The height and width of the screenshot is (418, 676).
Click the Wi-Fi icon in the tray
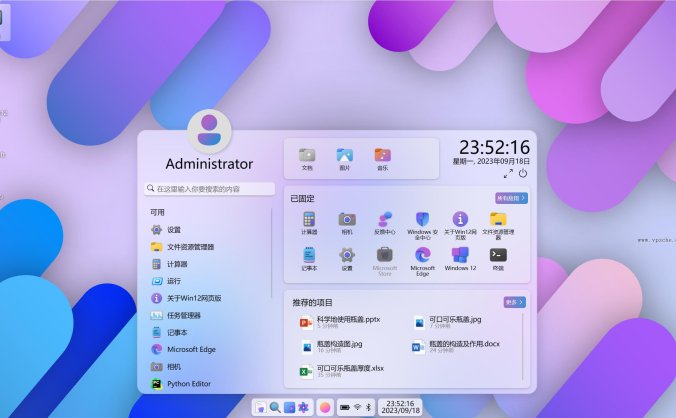[357, 407]
